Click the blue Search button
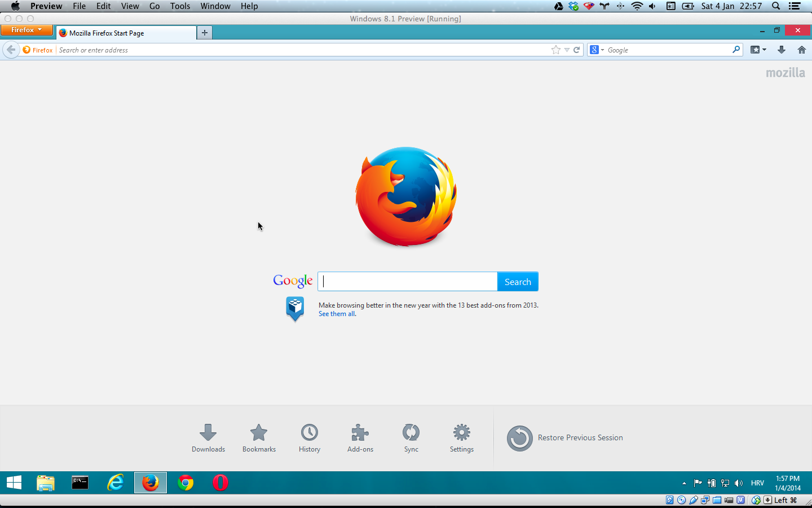This screenshot has width=812, height=508. click(x=518, y=282)
